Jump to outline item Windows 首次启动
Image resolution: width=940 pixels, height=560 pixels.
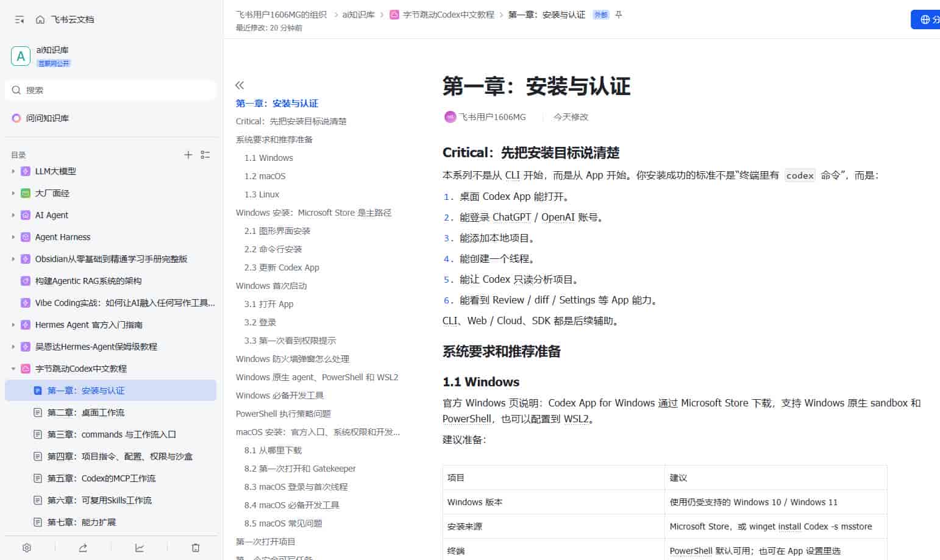pos(271,286)
